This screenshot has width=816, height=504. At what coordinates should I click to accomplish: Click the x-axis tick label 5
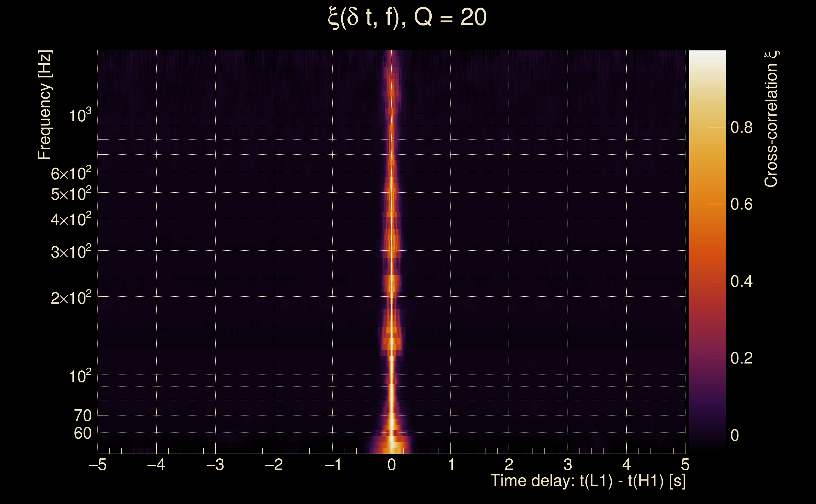click(685, 465)
